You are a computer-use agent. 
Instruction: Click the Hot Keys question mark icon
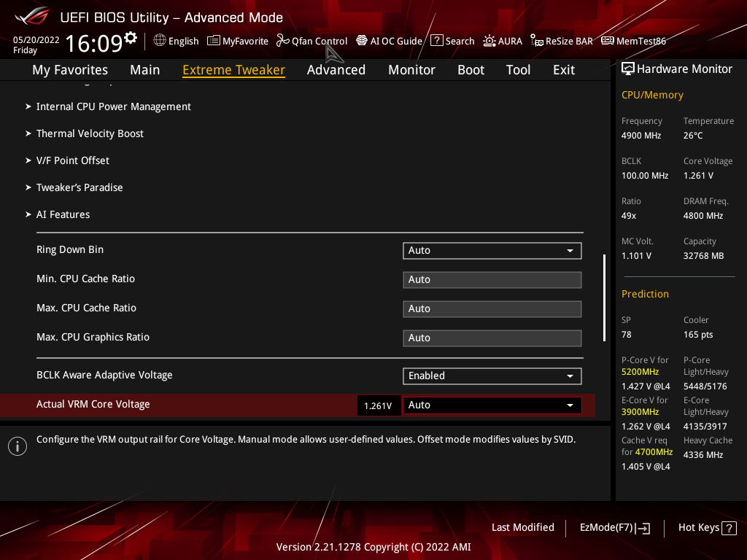click(729, 528)
